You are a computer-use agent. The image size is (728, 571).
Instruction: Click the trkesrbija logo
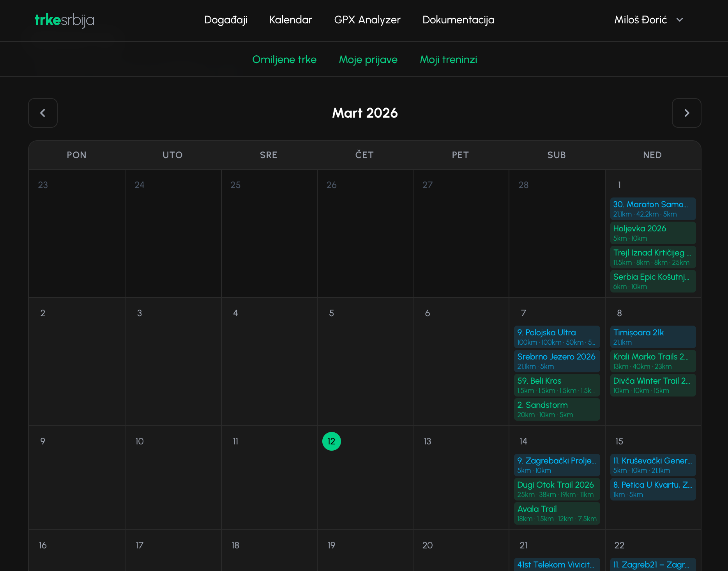pyautogui.click(x=64, y=20)
